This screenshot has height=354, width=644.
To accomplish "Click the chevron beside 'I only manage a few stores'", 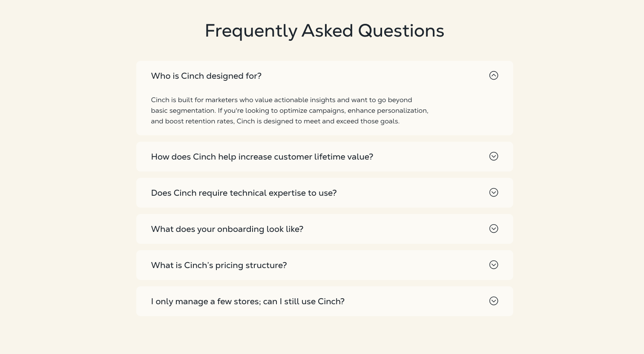I will [x=494, y=301].
